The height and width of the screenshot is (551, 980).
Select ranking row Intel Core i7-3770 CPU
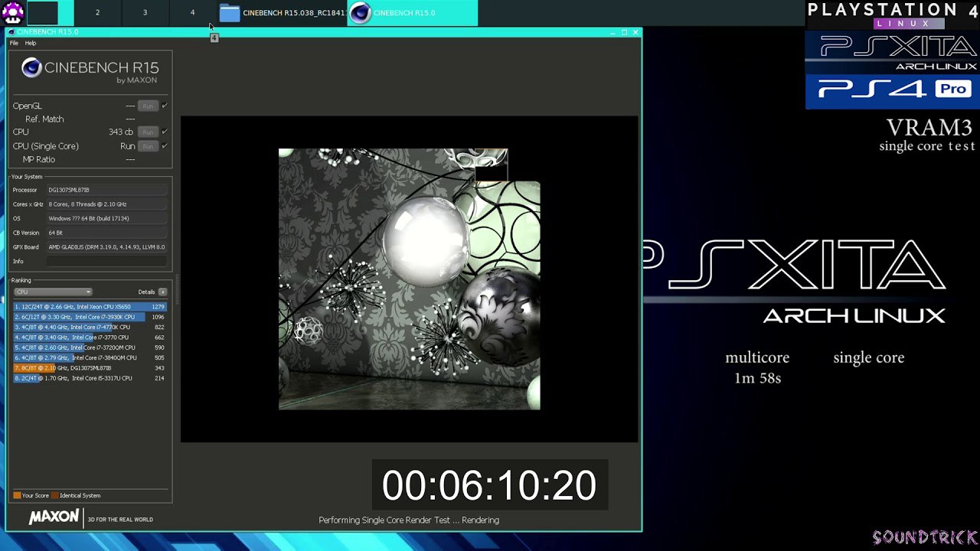tap(90, 337)
